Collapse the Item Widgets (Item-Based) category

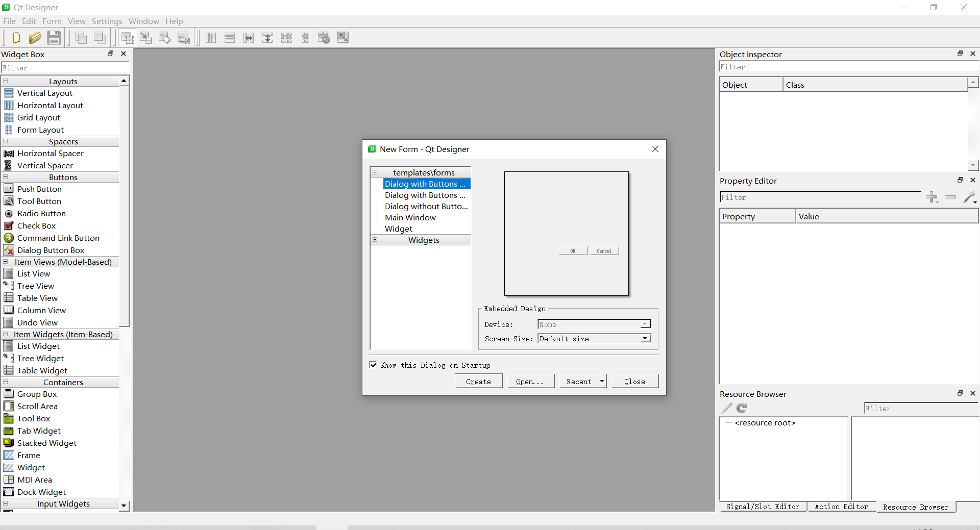(x=5, y=334)
